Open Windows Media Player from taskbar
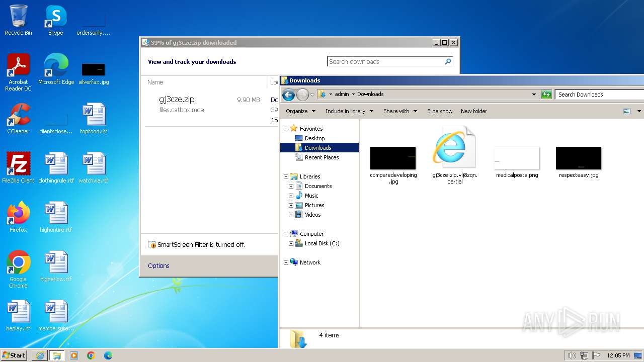The height and width of the screenshot is (362, 644). pos(74,355)
